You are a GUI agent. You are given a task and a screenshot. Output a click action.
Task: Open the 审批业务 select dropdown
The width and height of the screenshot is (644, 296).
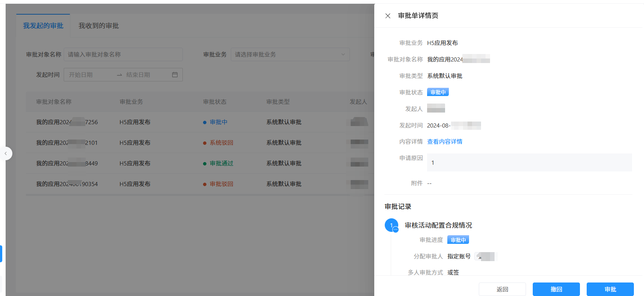pyautogui.click(x=290, y=54)
